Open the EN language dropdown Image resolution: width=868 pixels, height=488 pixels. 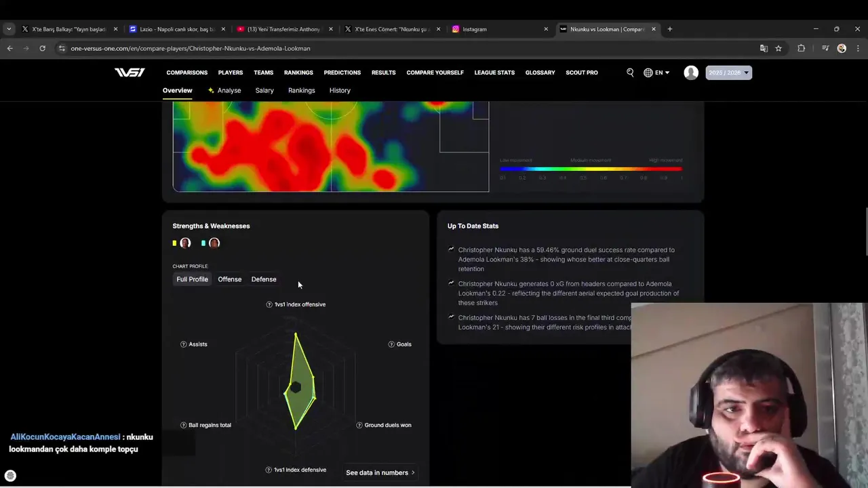(x=656, y=73)
